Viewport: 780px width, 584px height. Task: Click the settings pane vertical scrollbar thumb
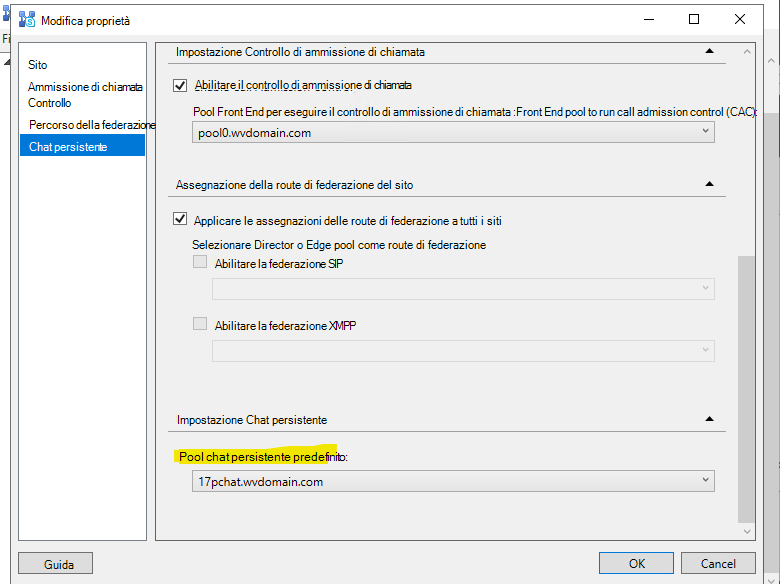pos(746,389)
